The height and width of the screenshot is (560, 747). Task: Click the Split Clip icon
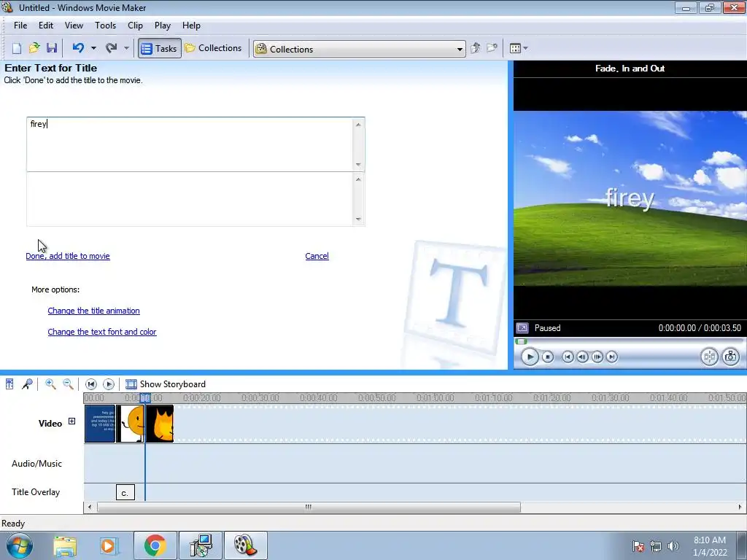point(709,357)
